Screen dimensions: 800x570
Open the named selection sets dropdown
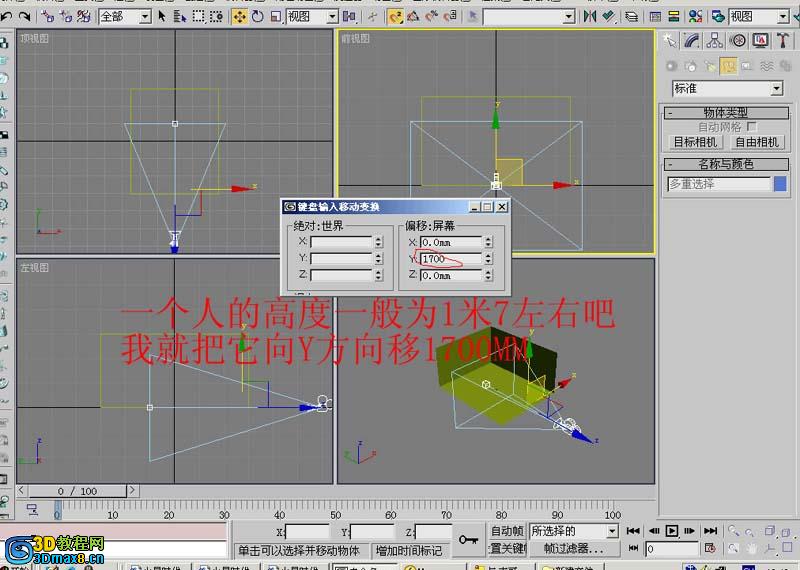[569, 17]
